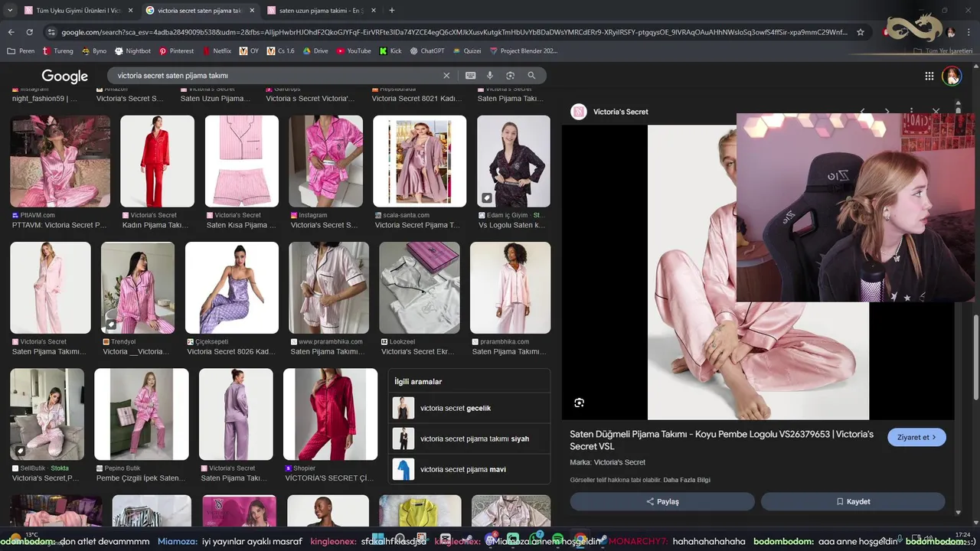
Task: Open Edam İç Giyim black pajama thumbnail
Action: pos(514,161)
